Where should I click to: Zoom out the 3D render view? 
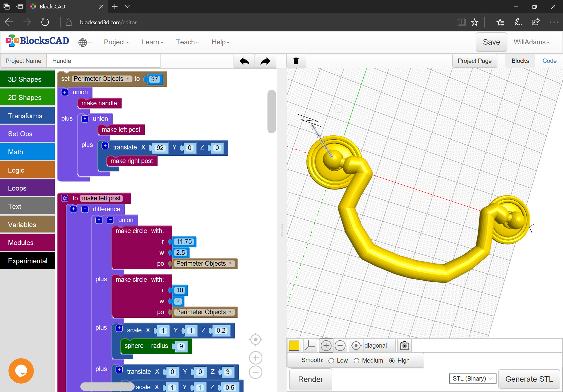click(340, 346)
